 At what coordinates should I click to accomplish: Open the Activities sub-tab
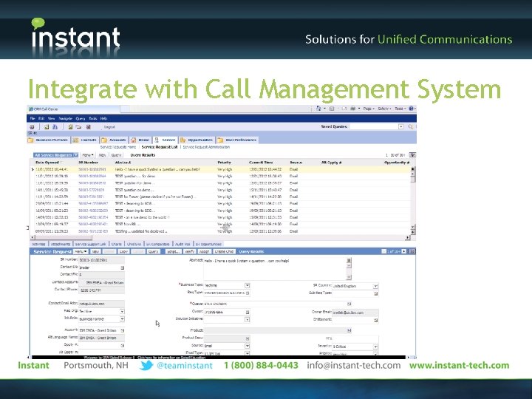(x=38, y=244)
